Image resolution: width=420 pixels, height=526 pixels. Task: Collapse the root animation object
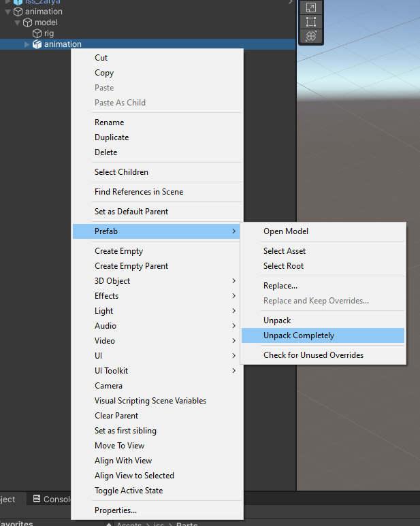(8, 12)
